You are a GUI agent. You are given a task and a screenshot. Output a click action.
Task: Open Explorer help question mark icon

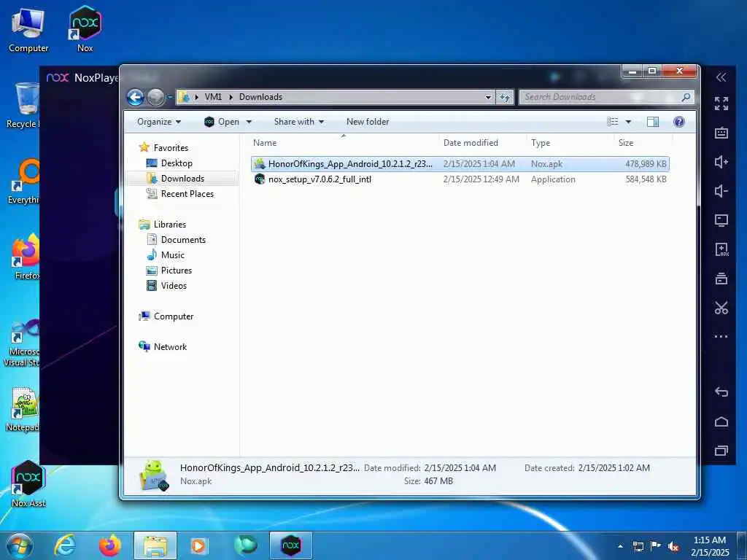679,122
